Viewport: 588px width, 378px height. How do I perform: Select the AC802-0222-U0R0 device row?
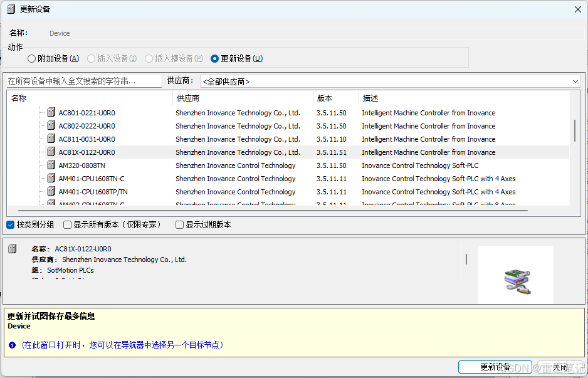click(307, 125)
